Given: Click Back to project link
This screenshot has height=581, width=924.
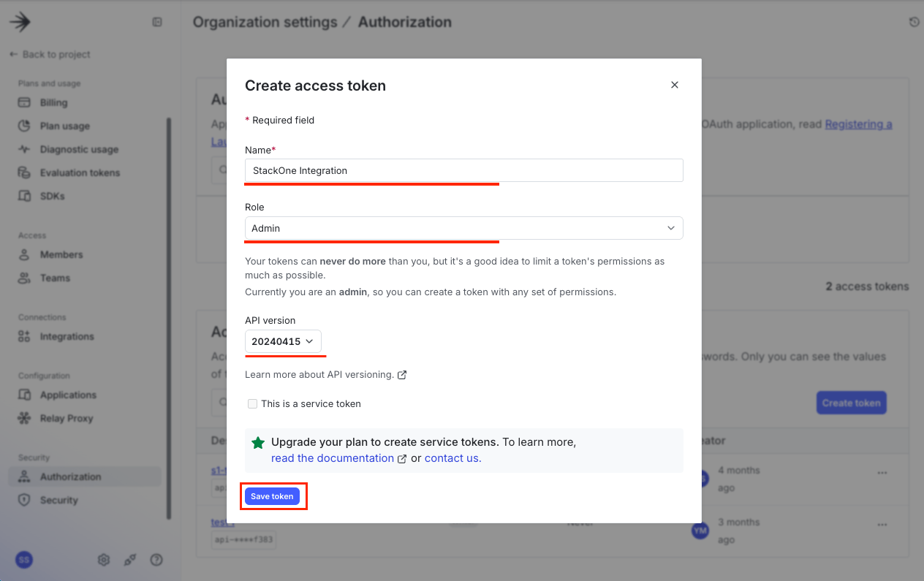Looking at the screenshot, I should pos(50,54).
